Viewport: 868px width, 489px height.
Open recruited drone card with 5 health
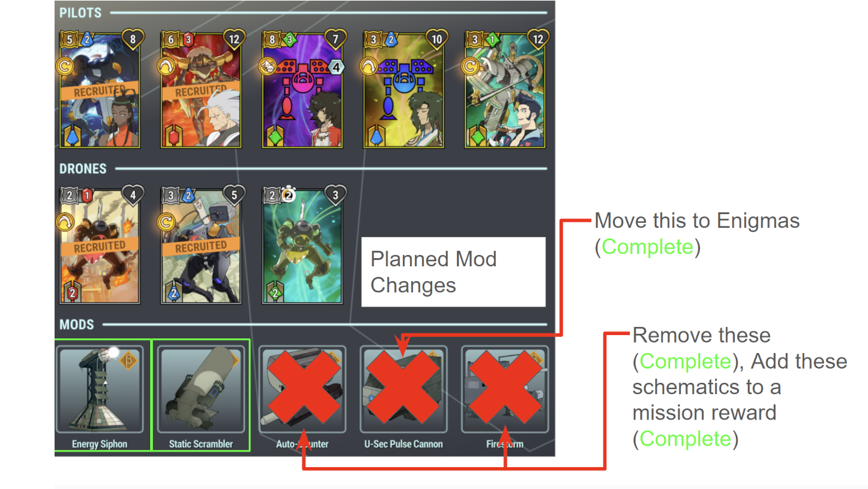[201, 245]
